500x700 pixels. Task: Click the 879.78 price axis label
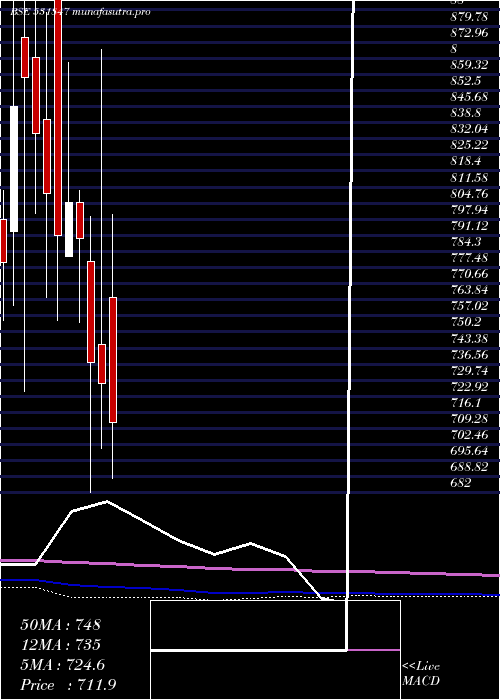click(x=469, y=17)
